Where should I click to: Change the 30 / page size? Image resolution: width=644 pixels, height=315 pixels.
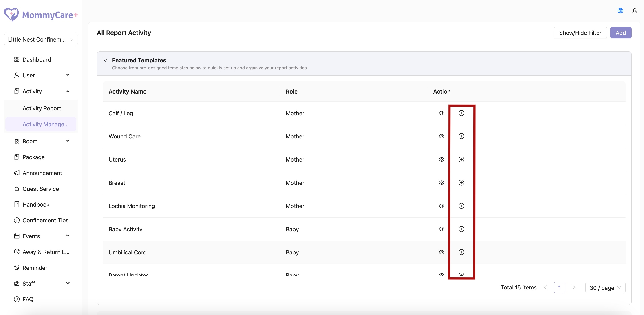coord(605,288)
